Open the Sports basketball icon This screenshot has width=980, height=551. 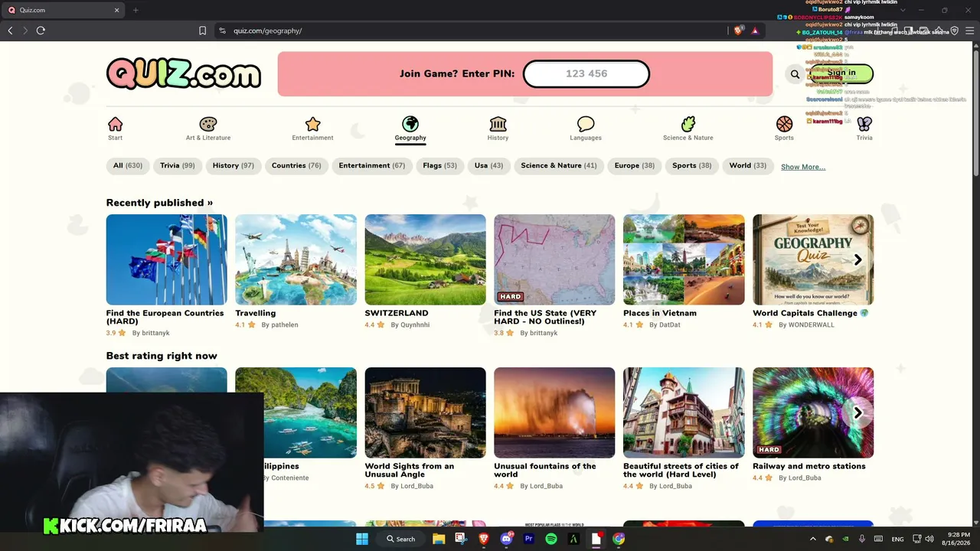[x=784, y=124]
